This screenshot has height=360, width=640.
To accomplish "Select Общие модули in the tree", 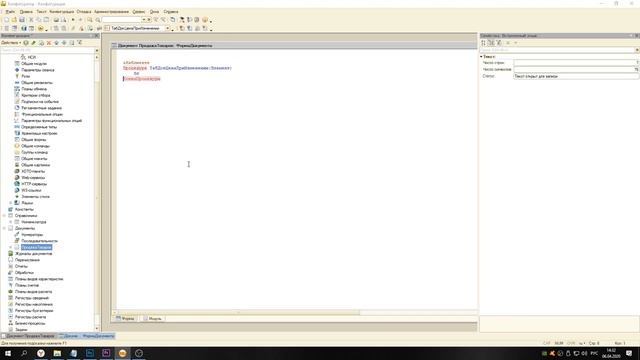I will tap(34, 64).
